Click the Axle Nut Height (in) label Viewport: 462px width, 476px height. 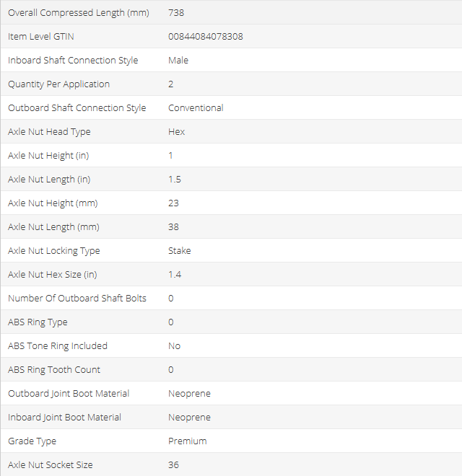(x=48, y=155)
